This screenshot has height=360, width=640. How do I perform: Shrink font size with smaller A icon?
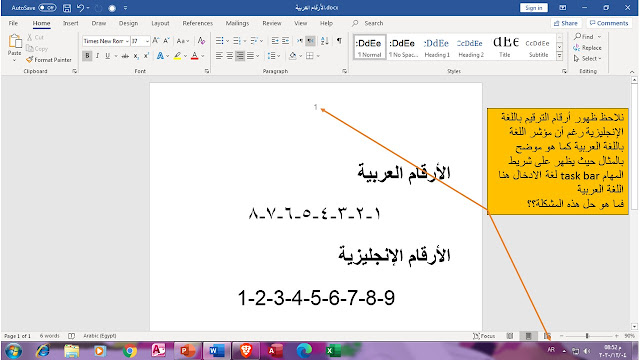(166, 41)
